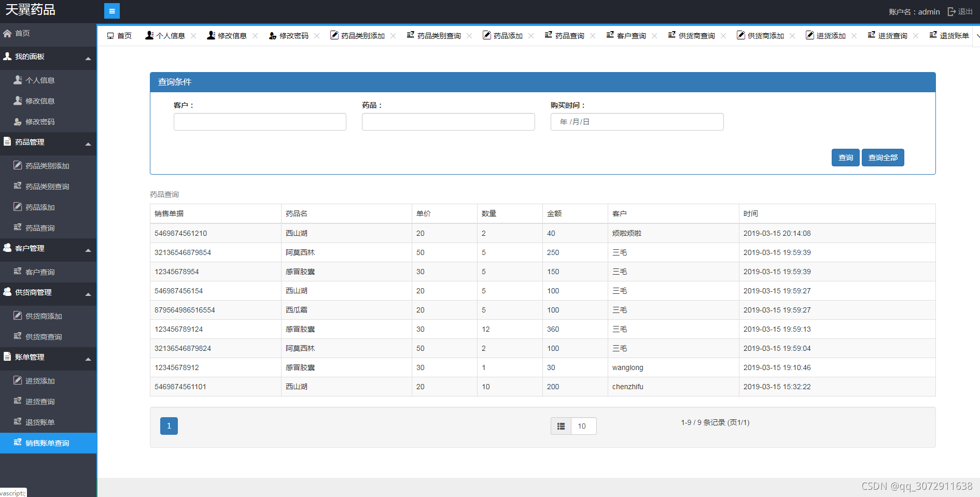This screenshot has height=497, width=980.
Task: Select order number 32136546879824
Action: [183, 348]
